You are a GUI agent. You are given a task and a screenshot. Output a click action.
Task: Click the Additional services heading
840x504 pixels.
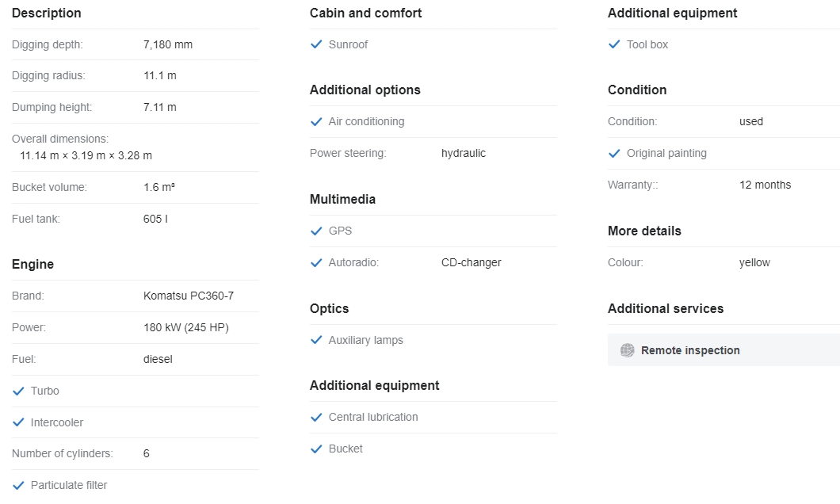click(665, 308)
